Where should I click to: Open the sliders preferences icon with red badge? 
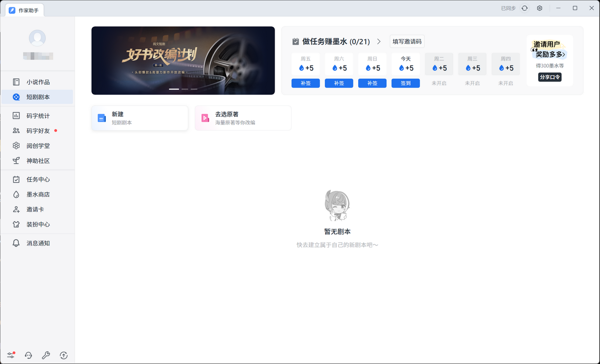10,355
